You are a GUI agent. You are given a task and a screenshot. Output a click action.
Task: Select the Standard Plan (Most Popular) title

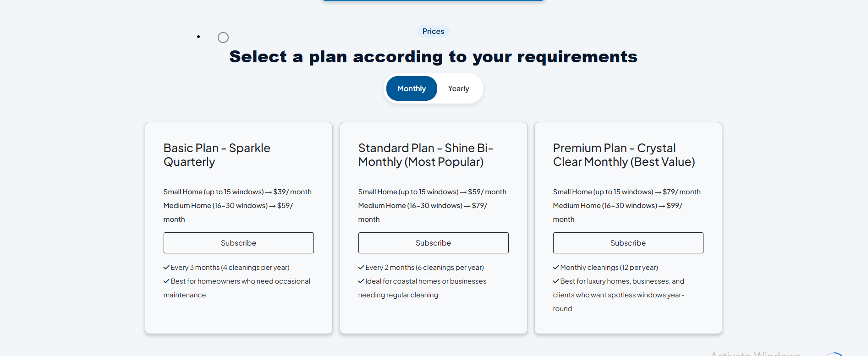pyautogui.click(x=425, y=155)
